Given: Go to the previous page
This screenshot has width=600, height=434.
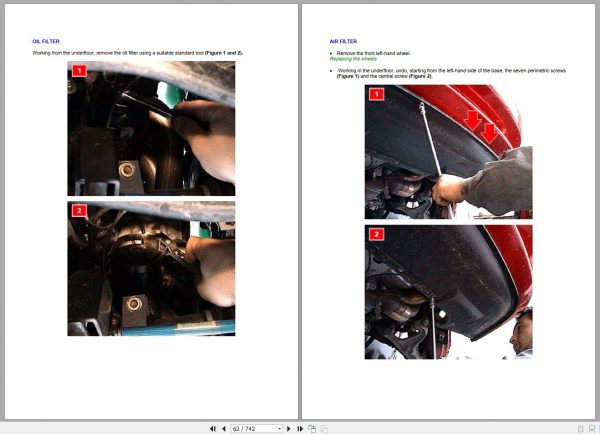Looking at the screenshot, I should [224, 429].
